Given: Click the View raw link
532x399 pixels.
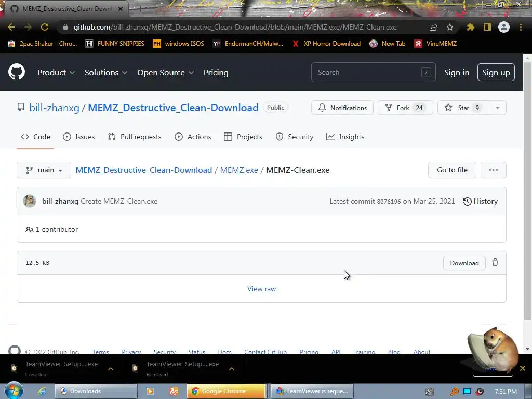Looking at the screenshot, I should point(262,289).
